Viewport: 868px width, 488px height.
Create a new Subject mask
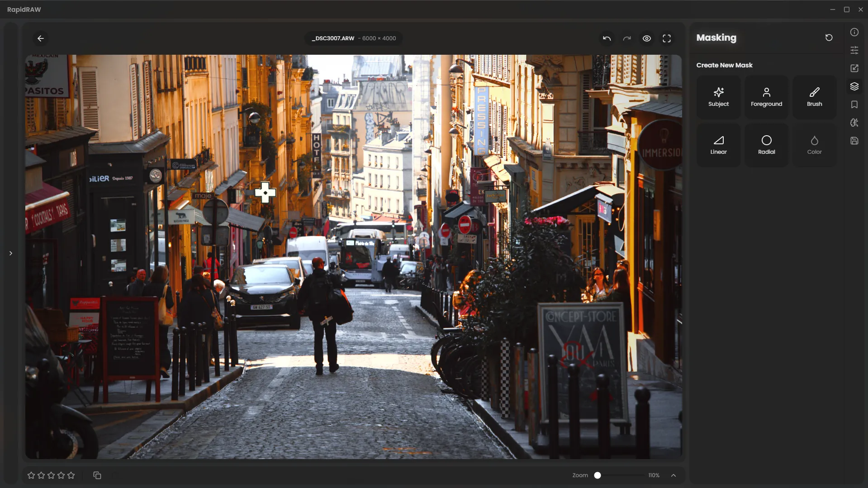pos(718,97)
